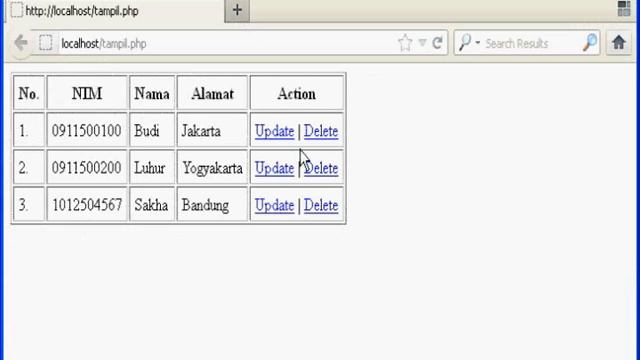The height and width of the screenshot is (360, 640).
Task: Go to the Home page icon
Action: 619,42
